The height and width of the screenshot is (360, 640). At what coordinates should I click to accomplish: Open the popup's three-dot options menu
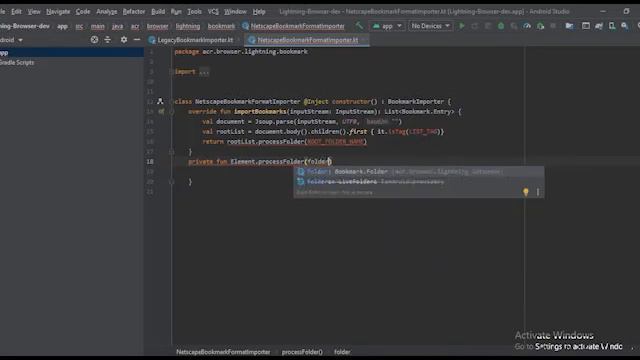click(538, 192)
